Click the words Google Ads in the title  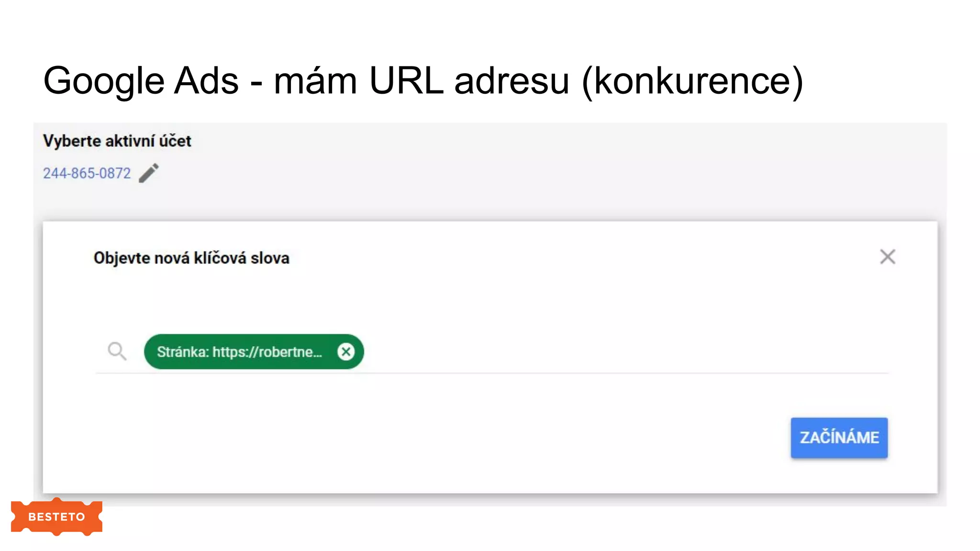pos(141,81)
